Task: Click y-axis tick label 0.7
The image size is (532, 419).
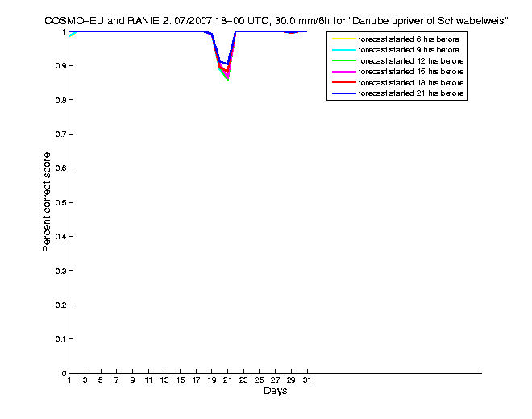Action: [x=60, y=135]
